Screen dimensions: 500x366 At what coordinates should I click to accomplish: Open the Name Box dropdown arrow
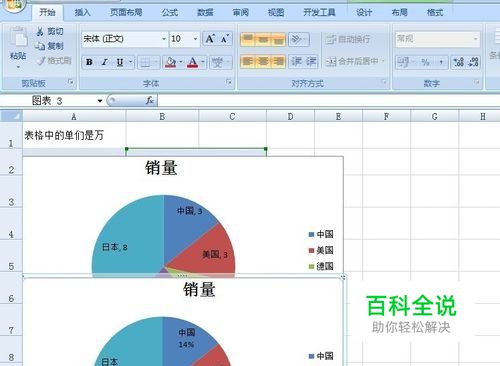pos(100,101)
